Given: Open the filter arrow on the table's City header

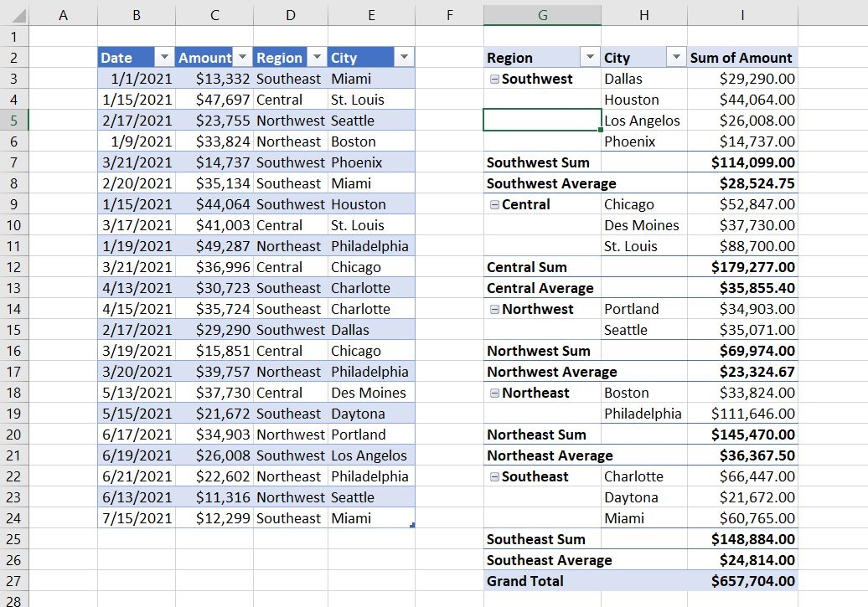Looking at the screenshot, I should (405, 58).
